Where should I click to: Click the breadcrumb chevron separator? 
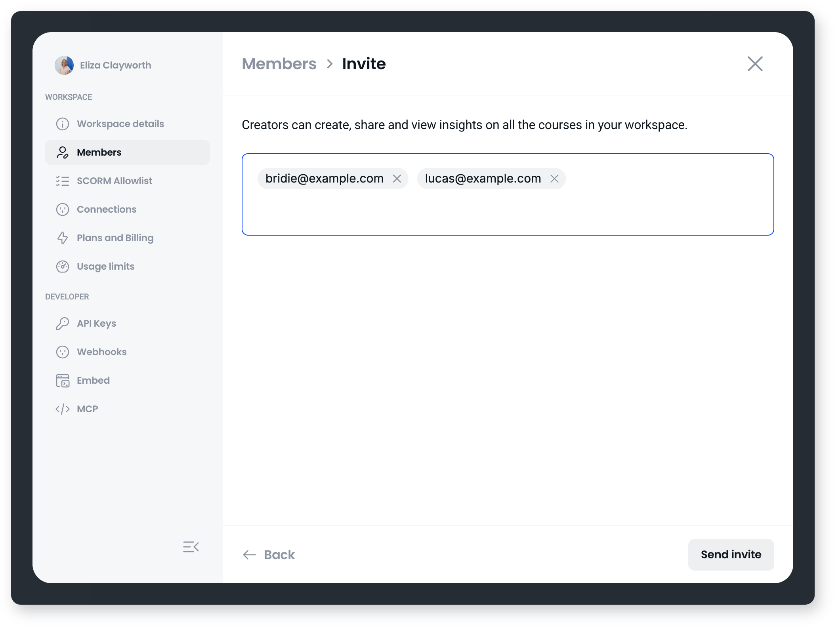pos(330,64)
